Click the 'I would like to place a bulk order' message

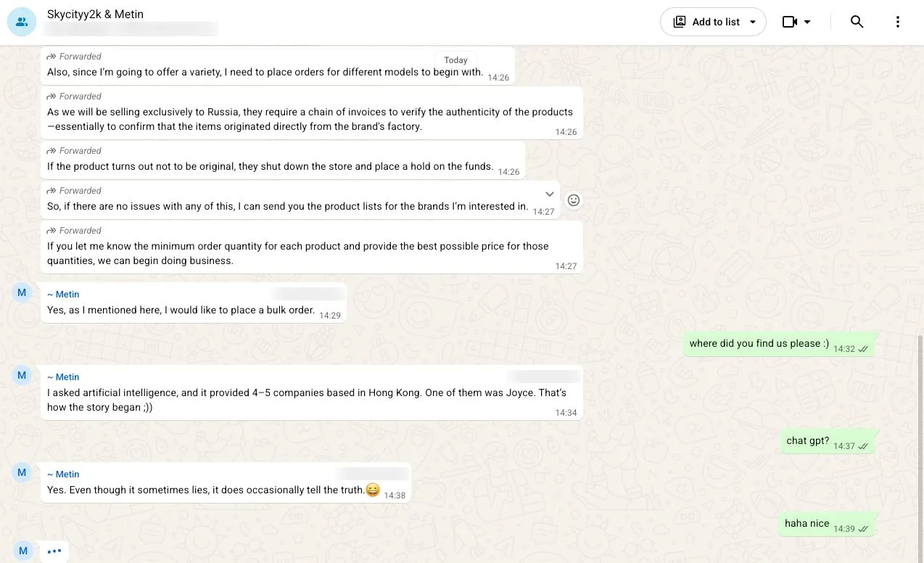point(194,303)
